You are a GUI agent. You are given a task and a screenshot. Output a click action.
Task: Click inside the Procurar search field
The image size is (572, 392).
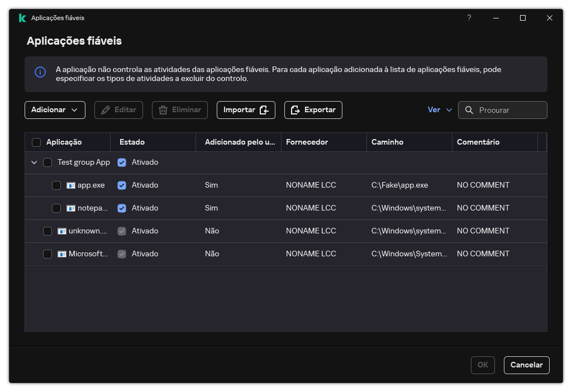pyautogui.click(x=506, y=110)
